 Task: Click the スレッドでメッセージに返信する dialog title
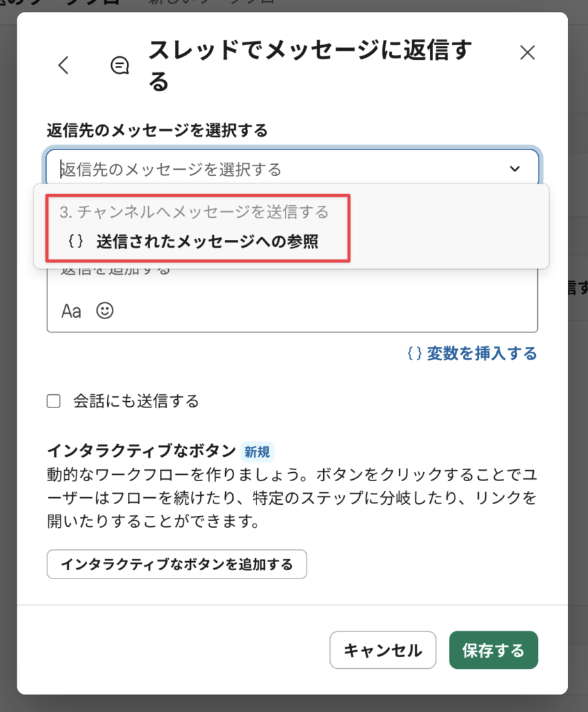310,65
